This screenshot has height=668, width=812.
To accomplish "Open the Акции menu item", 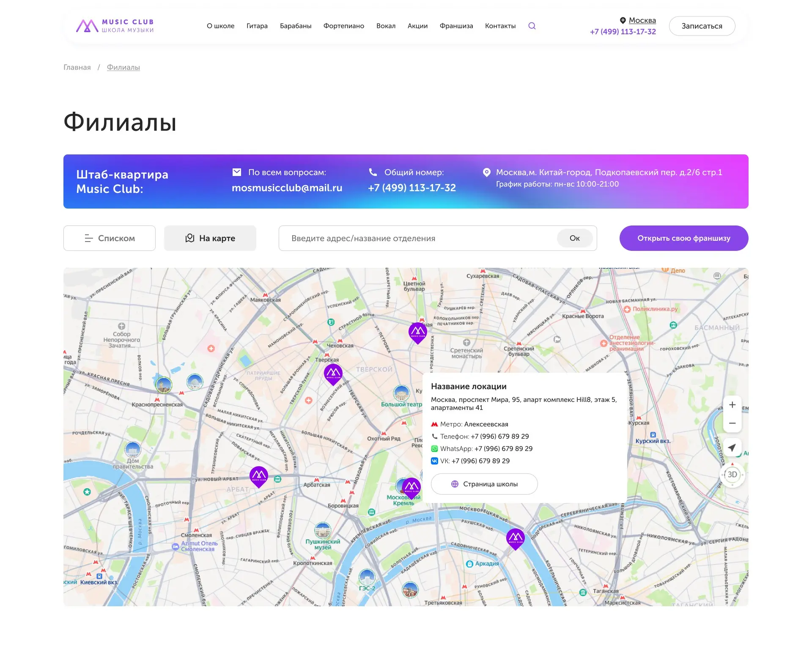I will [417, 26].
